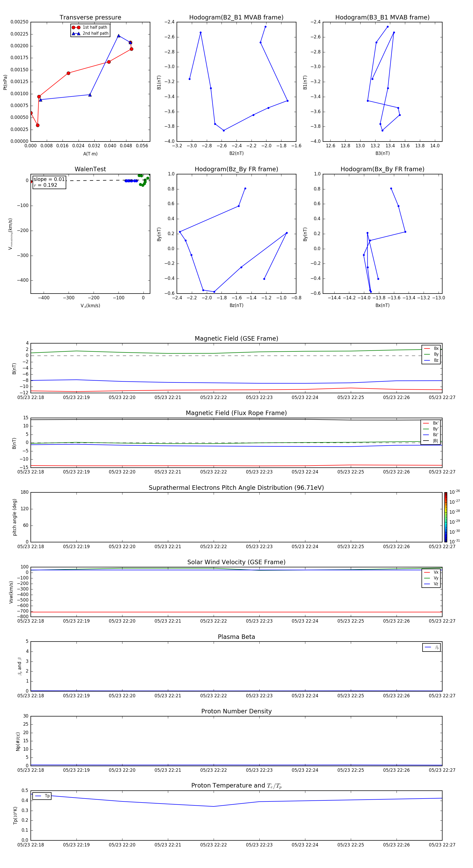Click the 'Vy' legend entry in the velocity plot

point(431,578)
